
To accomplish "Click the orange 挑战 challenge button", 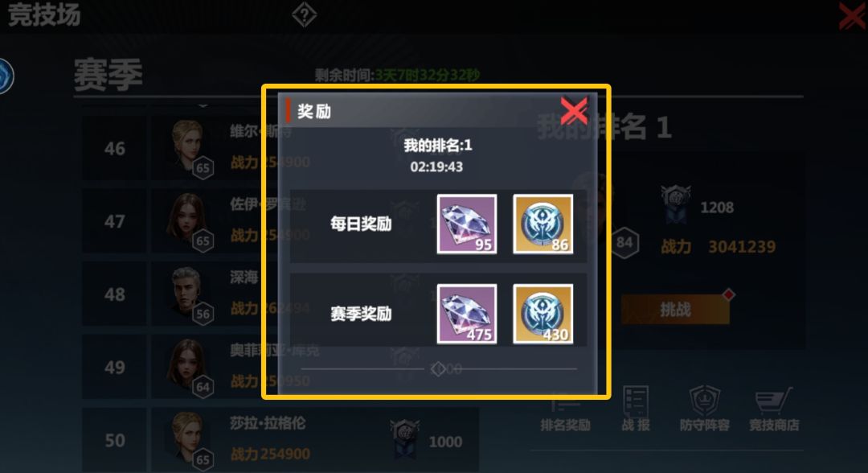I will (675, 309).
